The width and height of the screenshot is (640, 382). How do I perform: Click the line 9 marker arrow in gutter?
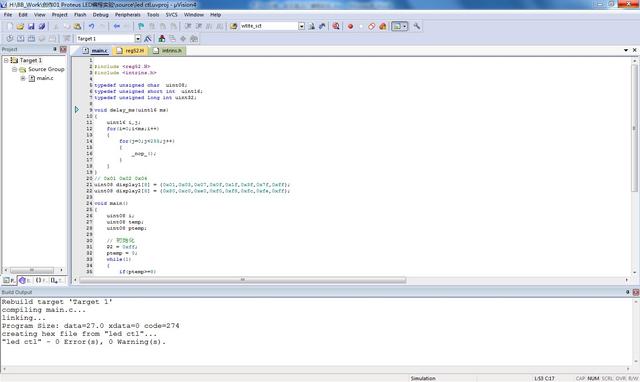(77, 109)
